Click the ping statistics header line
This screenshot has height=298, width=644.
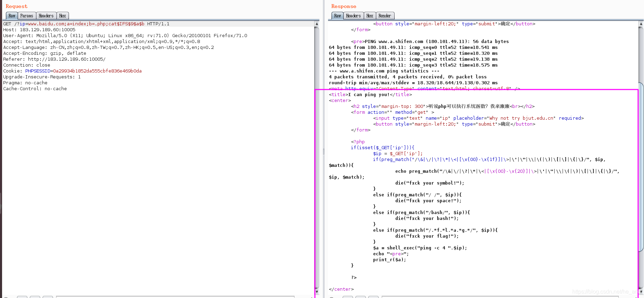[x=384, y=71]
